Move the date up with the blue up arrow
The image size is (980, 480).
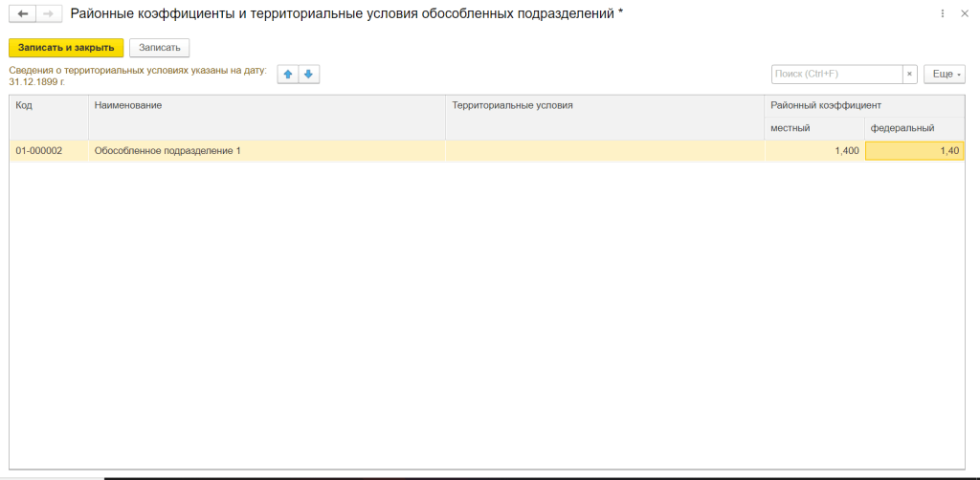click(x=288, y=75)
